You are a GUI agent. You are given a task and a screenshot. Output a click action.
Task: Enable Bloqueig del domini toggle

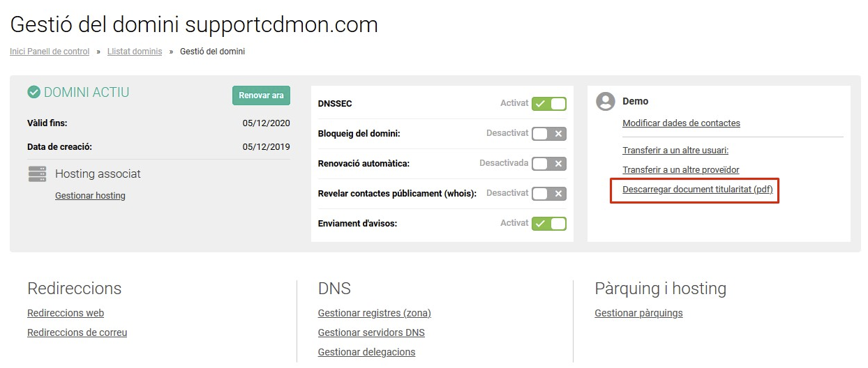pos(548,134)
